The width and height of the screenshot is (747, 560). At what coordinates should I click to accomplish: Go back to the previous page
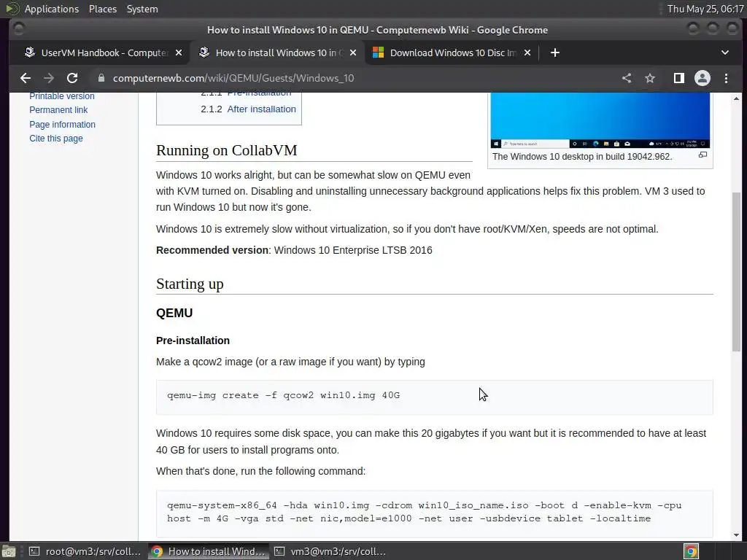click(x=26, y=78)
